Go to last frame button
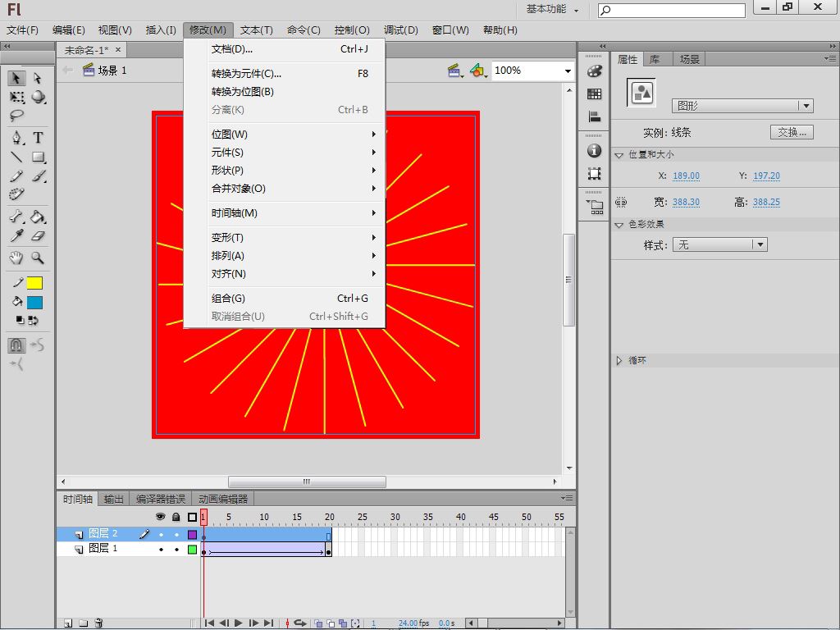Viewport: 840px width, 630px height. pyautogui.click(x=268, y=623)
